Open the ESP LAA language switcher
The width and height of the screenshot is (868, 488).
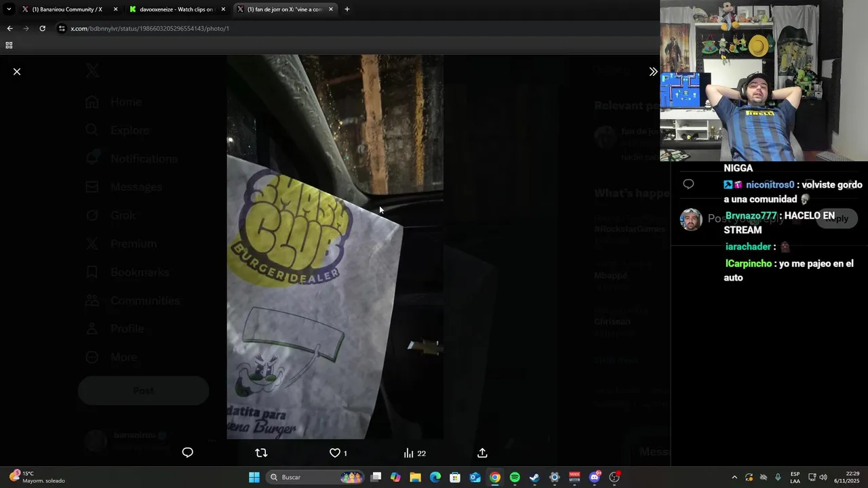pyautogui.click(x=795, y=477)
